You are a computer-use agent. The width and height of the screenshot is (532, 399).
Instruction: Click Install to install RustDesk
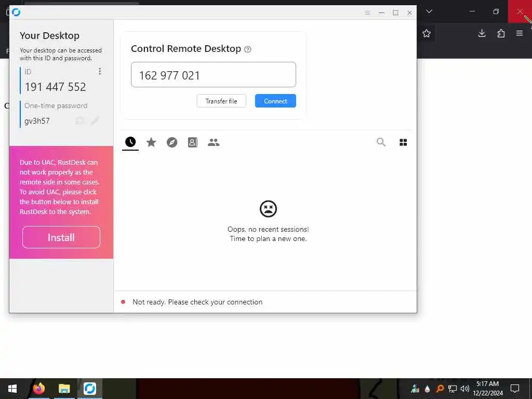click(61, 237)
